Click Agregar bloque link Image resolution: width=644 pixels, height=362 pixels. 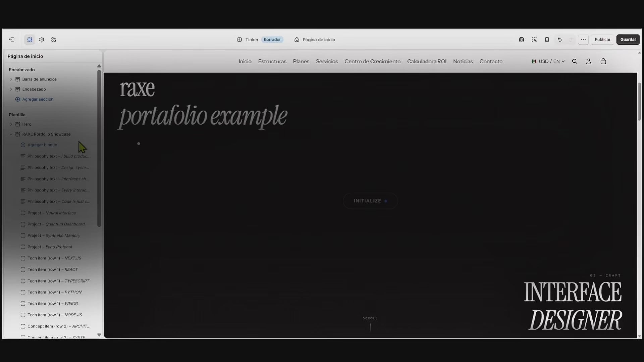[x=42, y=145]
